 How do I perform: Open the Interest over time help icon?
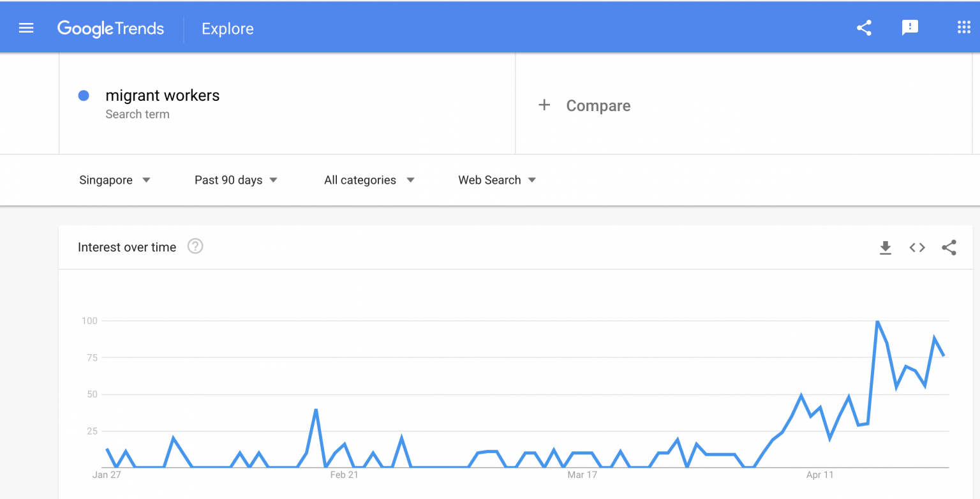pyautogui.click(x=195, y=246)
